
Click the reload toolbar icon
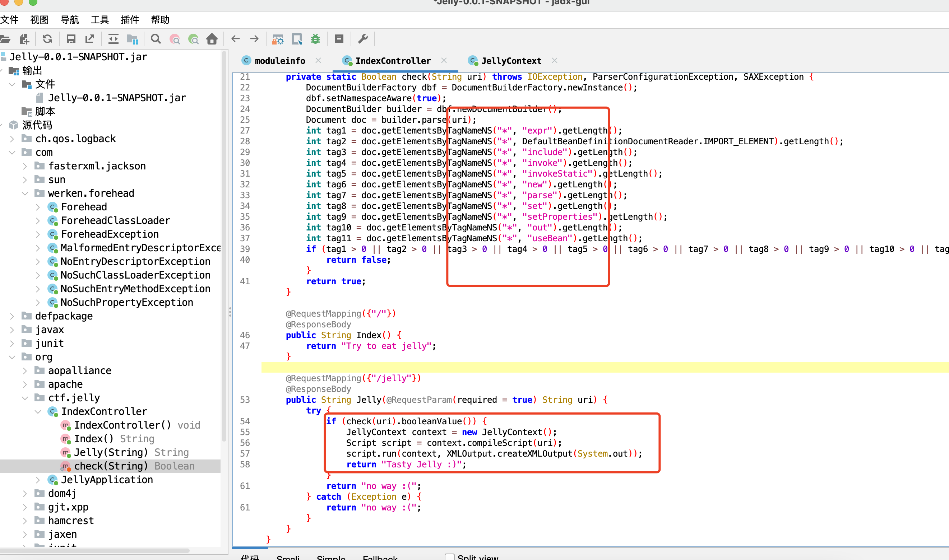click(47, 39)
